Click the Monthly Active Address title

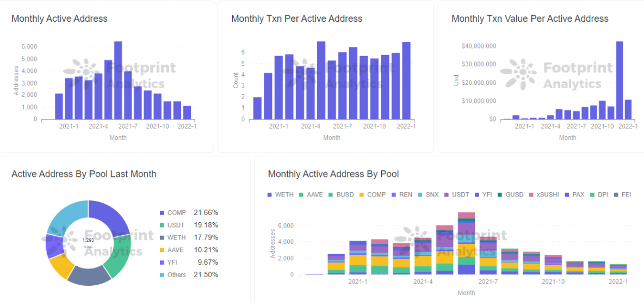59,19
